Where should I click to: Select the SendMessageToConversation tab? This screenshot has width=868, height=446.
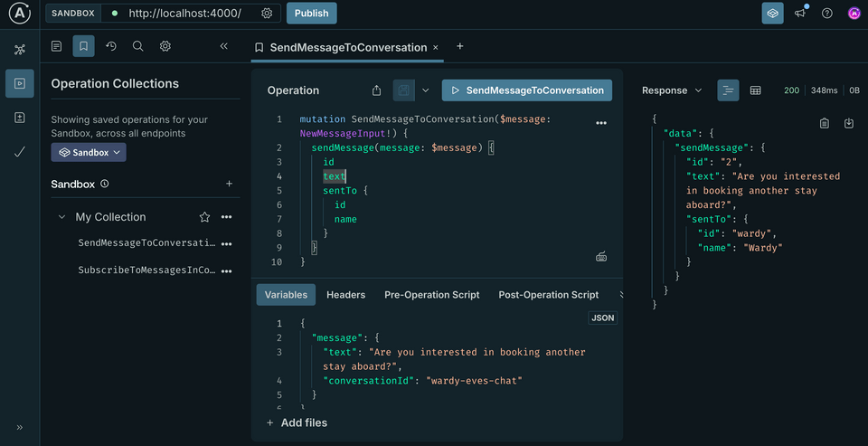(x=347, y=48)
